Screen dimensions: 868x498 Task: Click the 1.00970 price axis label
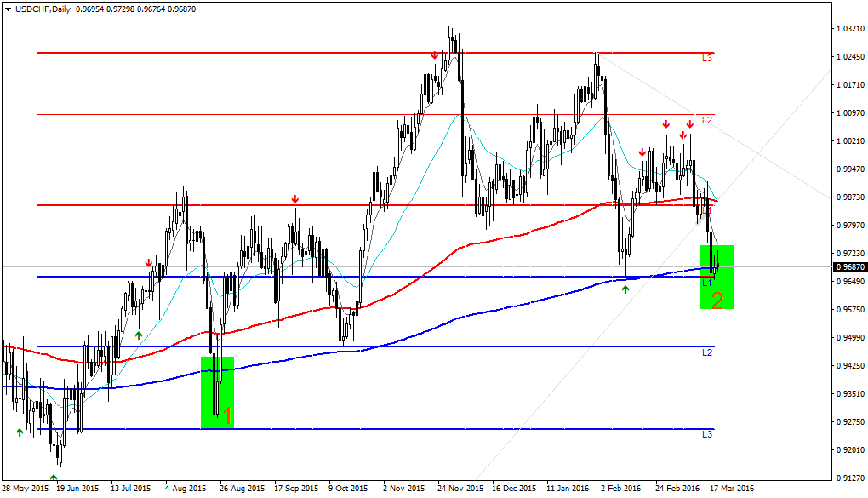pyautogui.click(x=851, y=113)
